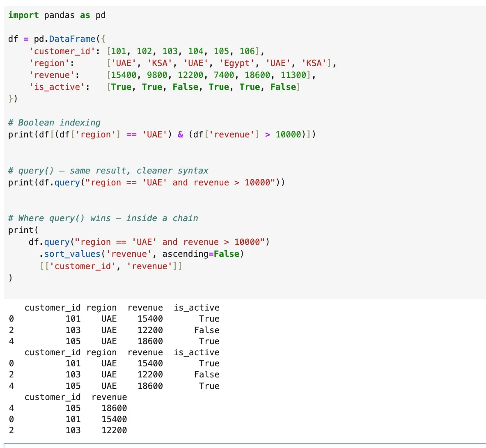Image resolution: width=486 pixels, height=448 pixels.
Task: Click revenue 15400 in the two-column output table
Action: [x=114, y=420]
